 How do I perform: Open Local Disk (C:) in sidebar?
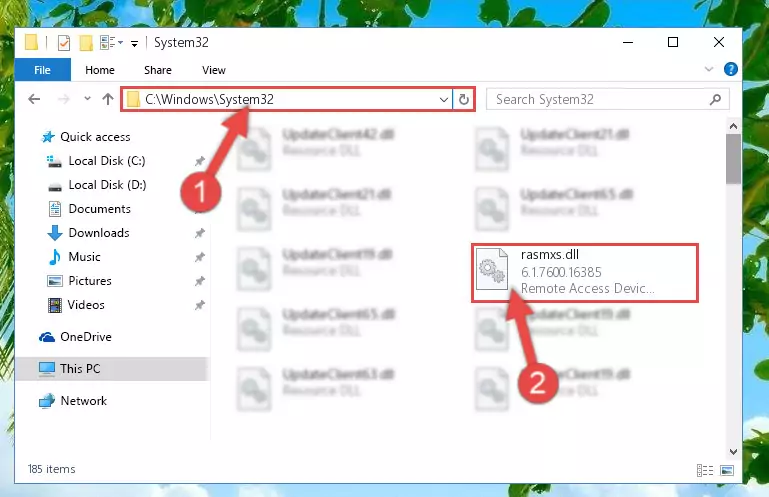point(106,160)
